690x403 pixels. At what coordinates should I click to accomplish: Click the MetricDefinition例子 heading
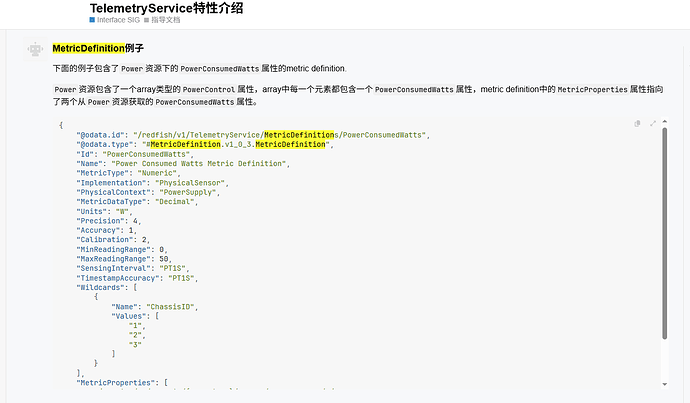[x=98, y=48]
